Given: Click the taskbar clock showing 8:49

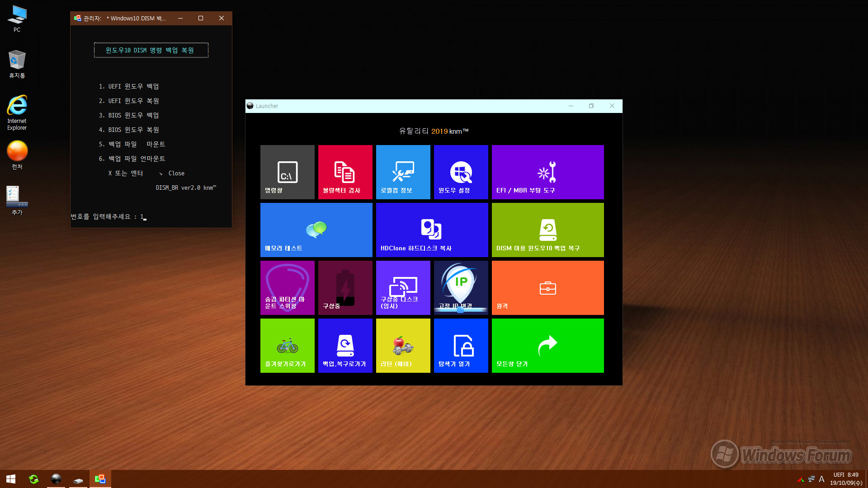Looking at the screenshot, I should coord(846,479).
